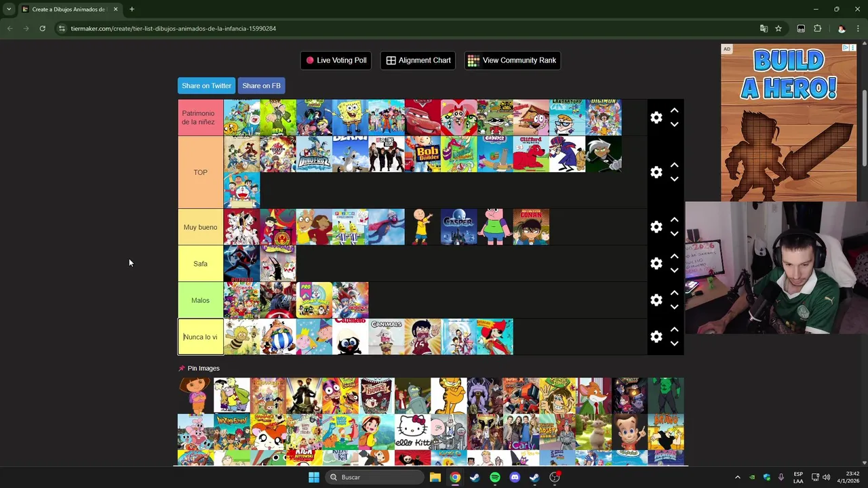
Task: Select Canimals image in Nunca lo vi
Action: tap(387, 337)
